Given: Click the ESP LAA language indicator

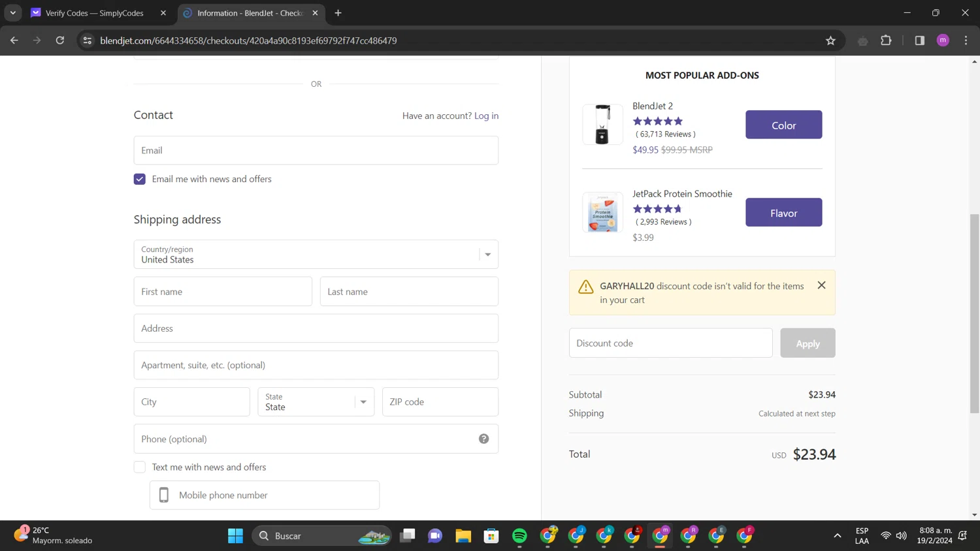Looking at the screenshot, I should point(862,535).
